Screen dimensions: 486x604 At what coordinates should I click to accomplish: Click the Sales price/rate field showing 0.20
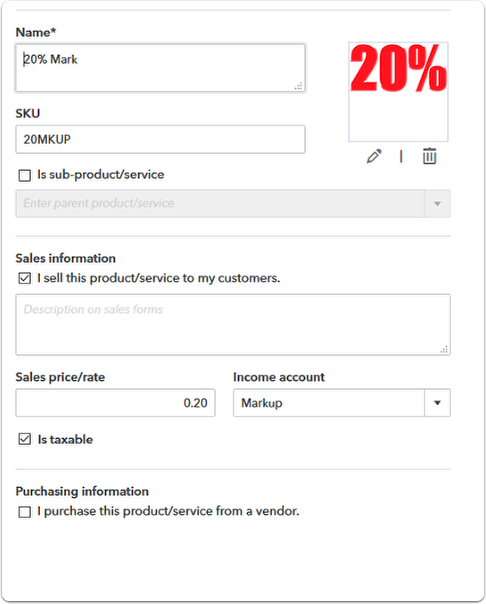(x=115, y=403)
